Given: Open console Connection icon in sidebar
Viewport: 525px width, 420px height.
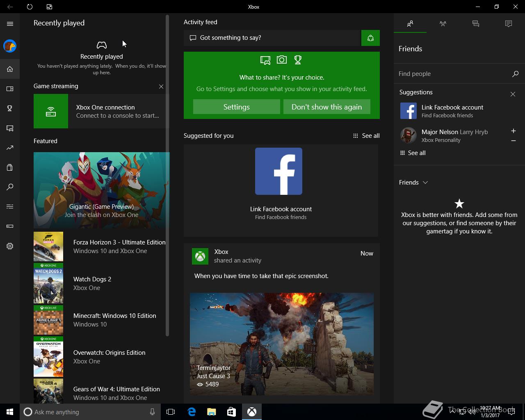Looking at the screenshot, I should [x=10, y=226].
